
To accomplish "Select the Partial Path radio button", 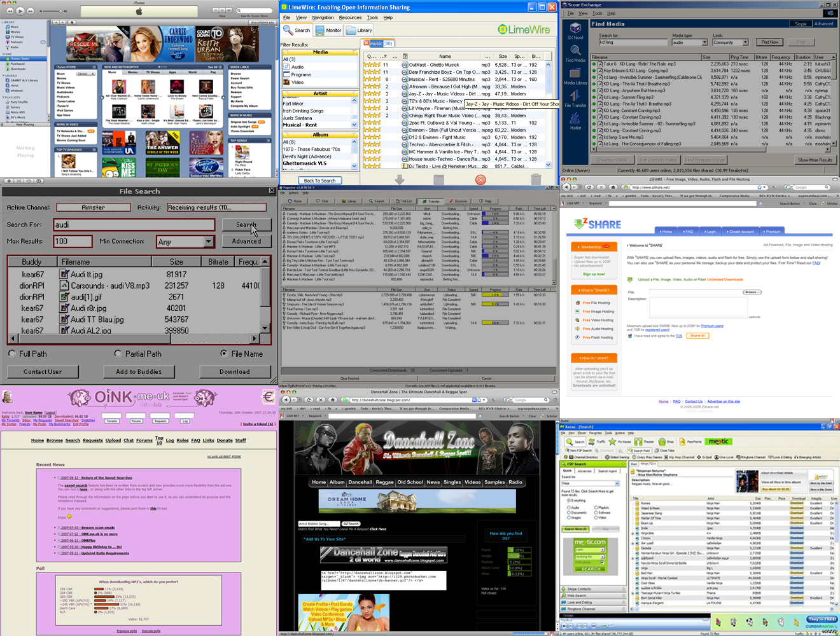I will (118, 354).
